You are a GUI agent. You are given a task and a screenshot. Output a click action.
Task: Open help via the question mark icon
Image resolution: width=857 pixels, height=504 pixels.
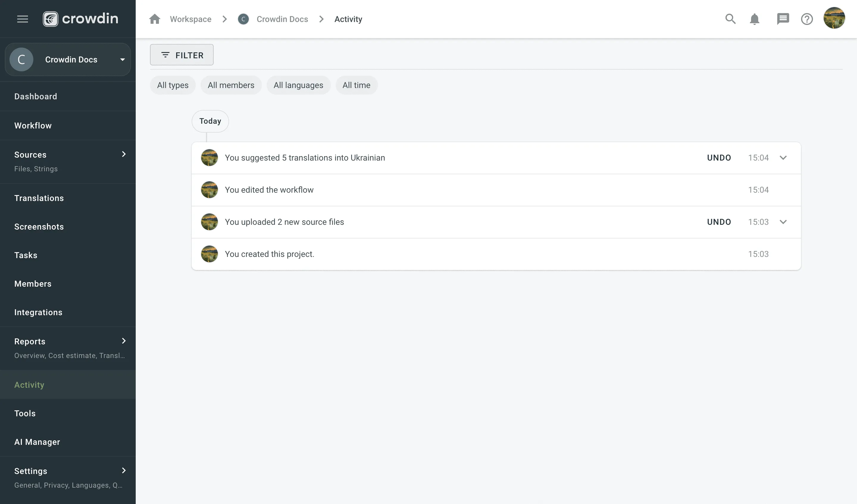pos(807,19)
